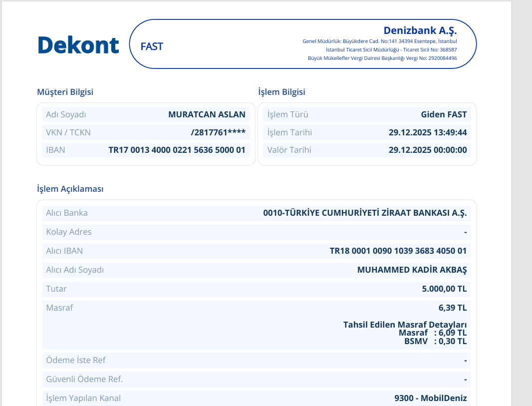Click the "Adı Soyadı" label
This screenshot has width=532, height=406.
click(x=66, y=114)
